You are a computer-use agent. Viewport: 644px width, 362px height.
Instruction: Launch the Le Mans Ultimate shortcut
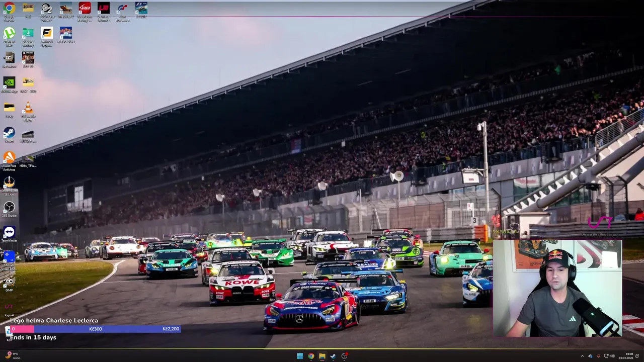point(103,12)
